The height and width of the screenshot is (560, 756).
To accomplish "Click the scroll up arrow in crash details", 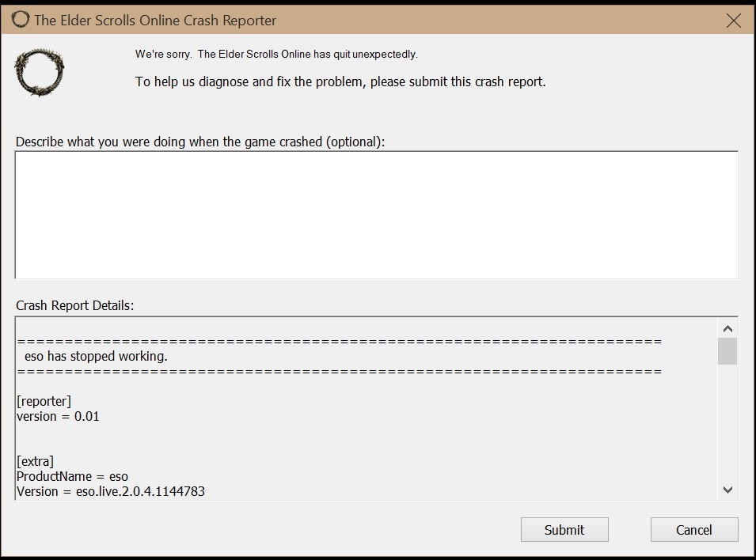I will tap(728, 329).
